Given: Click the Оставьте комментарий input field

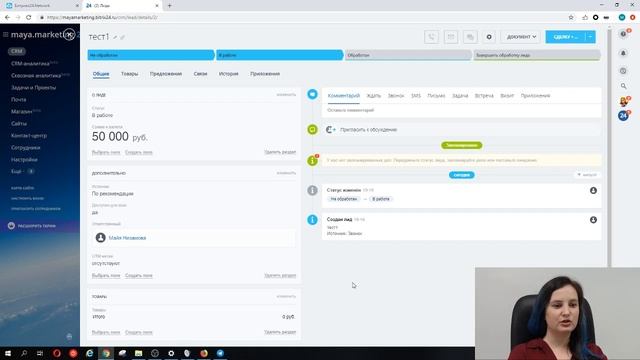Looking at the screenshot, I should pyautogui.click(x=461, y=110).
